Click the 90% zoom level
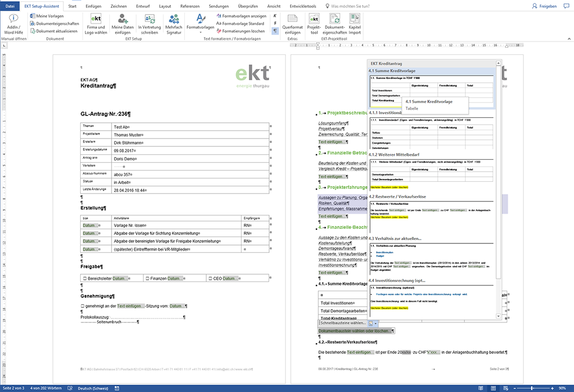The width and height of the screenshot is (574, 392). tap(562, 388)
